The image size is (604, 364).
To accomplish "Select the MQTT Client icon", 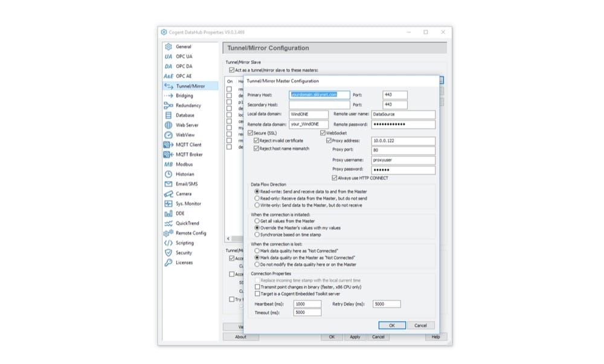I will [x=169, y=145].
